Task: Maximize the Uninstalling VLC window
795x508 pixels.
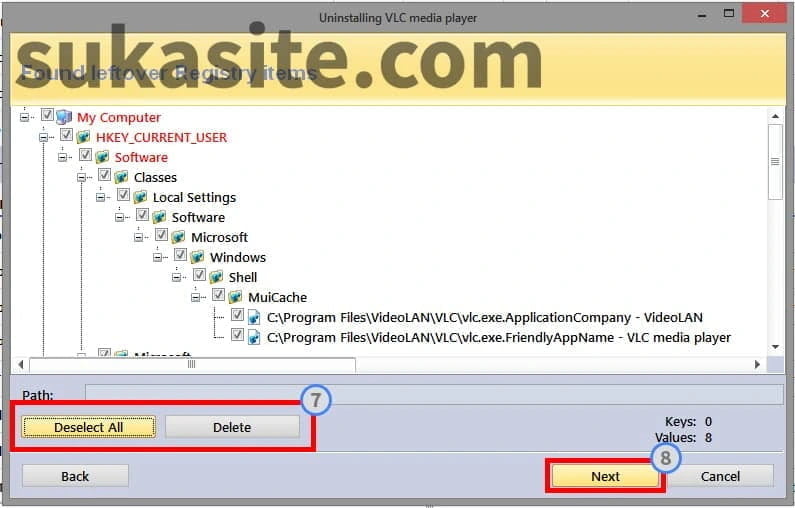Action: pos(729,14)
